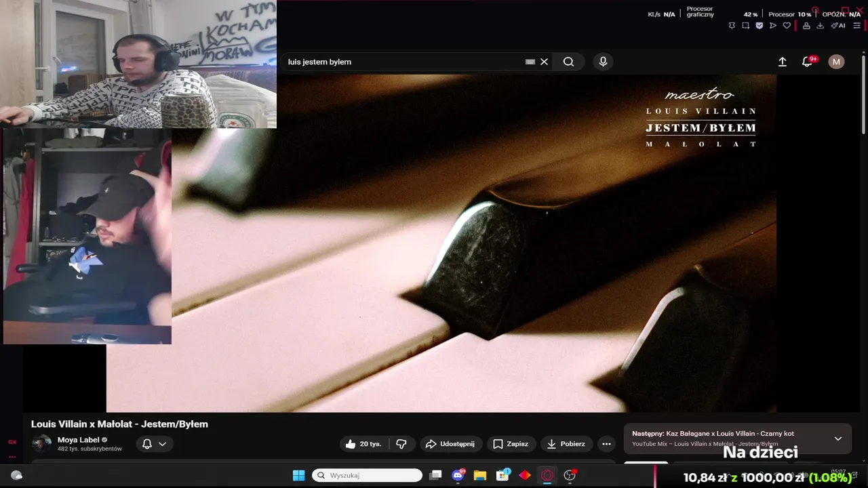Toggle the ad-blocker shield icon
Image resolution: width=868 pixels, height=488 pixels.
tap(759, 26)
